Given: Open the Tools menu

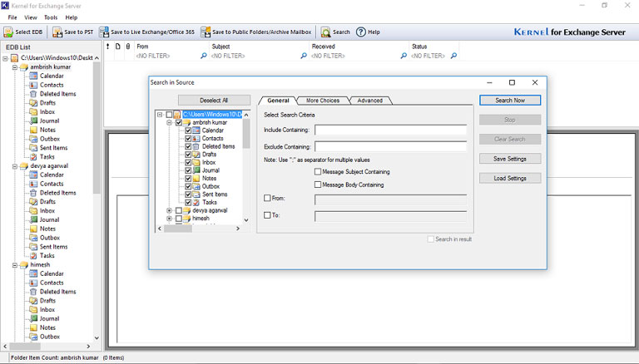Looking at the screenshot, I should [51, 17].
